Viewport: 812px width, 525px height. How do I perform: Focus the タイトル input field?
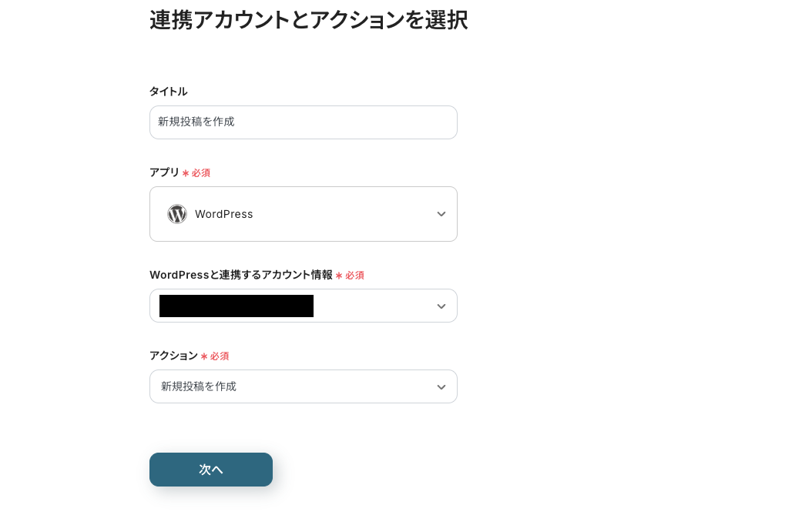(303, 122)
